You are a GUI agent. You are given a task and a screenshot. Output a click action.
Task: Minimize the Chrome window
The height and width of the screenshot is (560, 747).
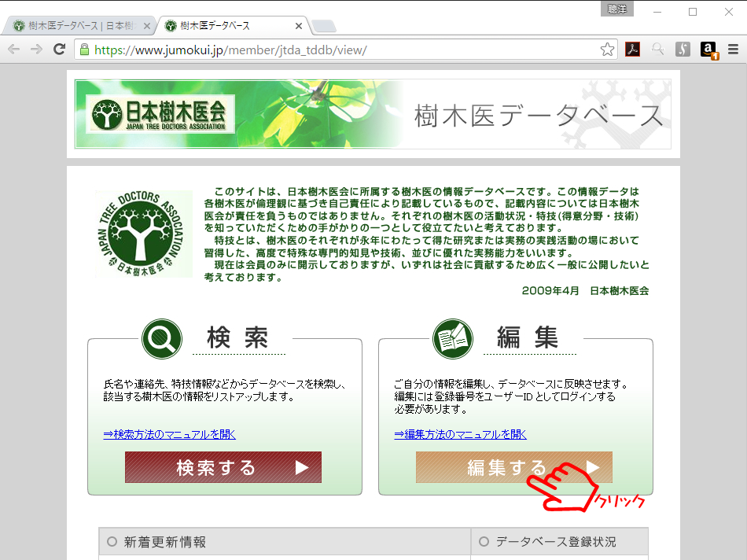click(657, 12)
